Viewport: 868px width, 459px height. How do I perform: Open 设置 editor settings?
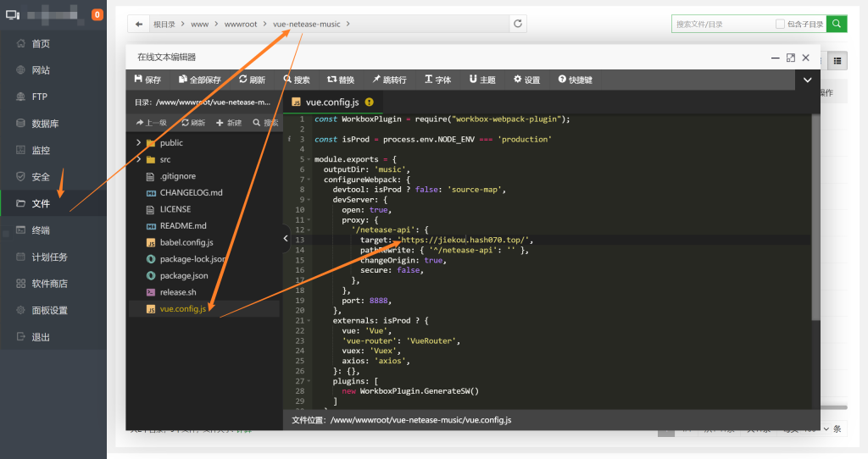coord(526,80)
